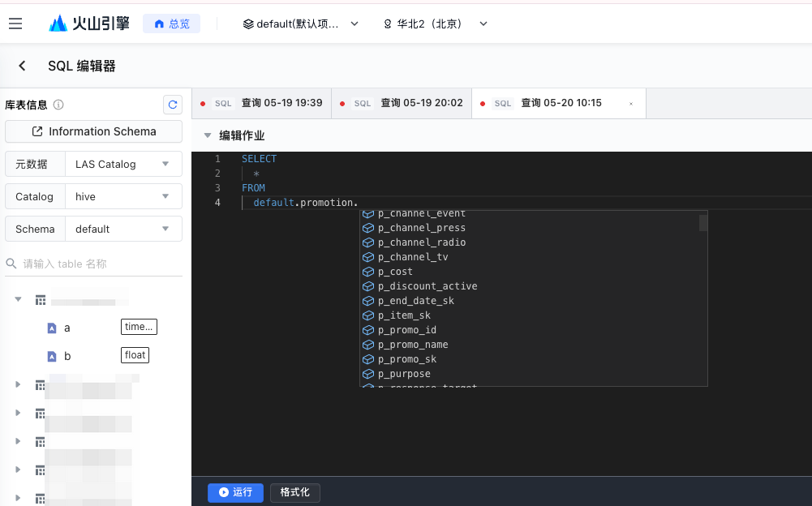
Task: Switch to 查询 05-19 19:39 tab
Action: [261, 104]
